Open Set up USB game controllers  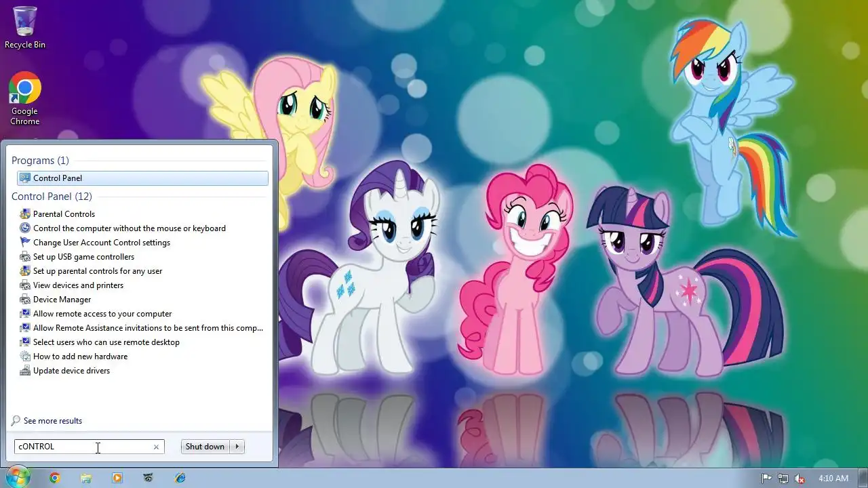[83, 257]
